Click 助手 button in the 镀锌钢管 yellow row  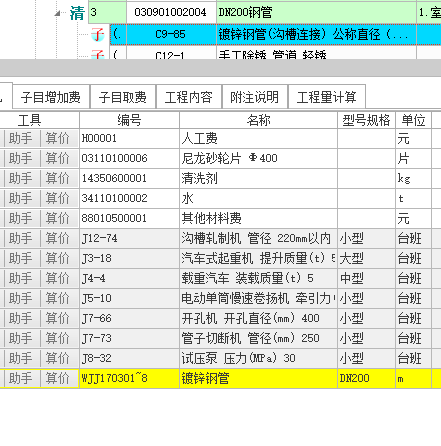(x=21, y=379)
